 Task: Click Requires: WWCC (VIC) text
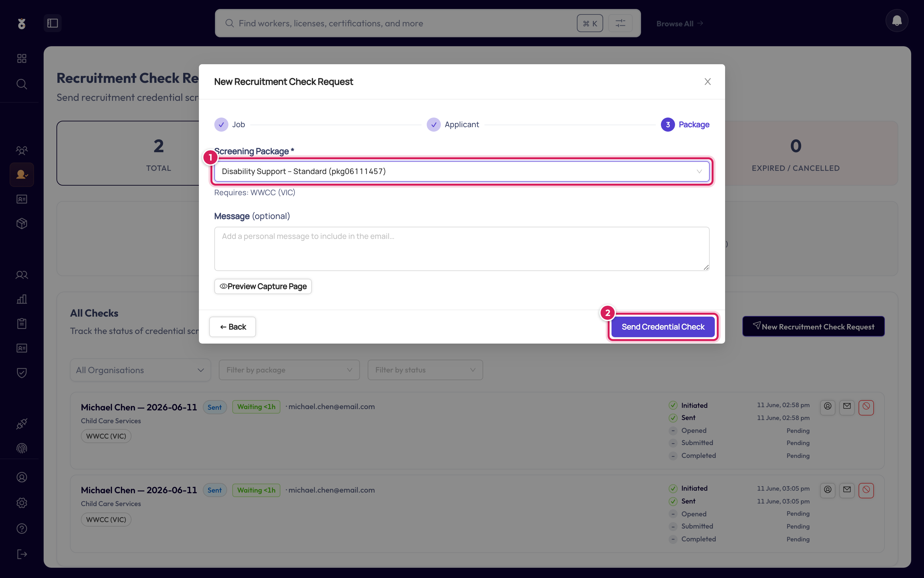click(255, 192)
